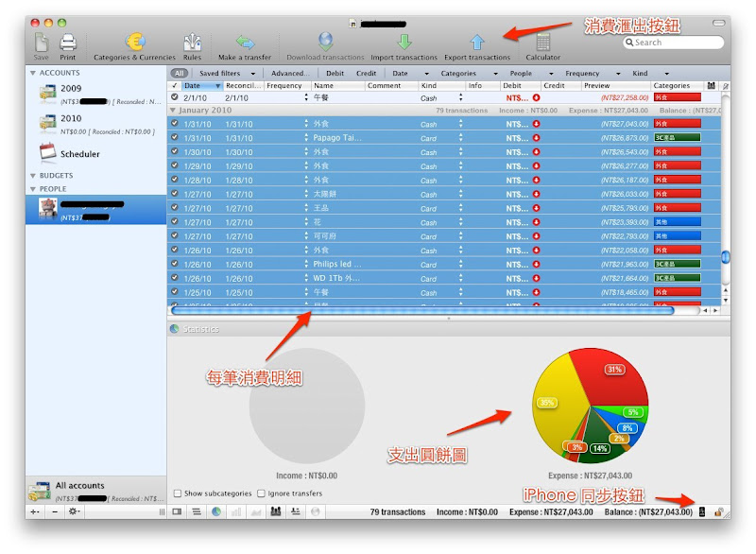Sort by the Comment column header
This screenshot has width=756, height=554.
click(x=391, y=85)
